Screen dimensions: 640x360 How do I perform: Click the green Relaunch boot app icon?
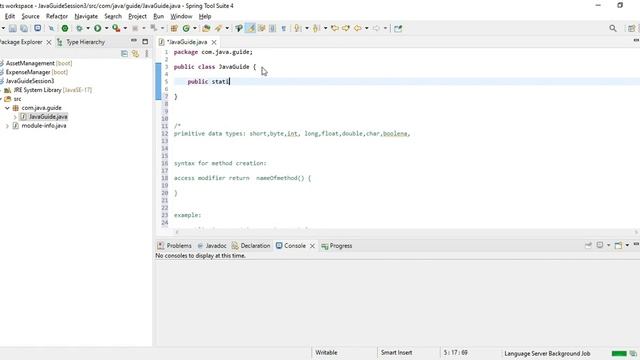[65, 28]
